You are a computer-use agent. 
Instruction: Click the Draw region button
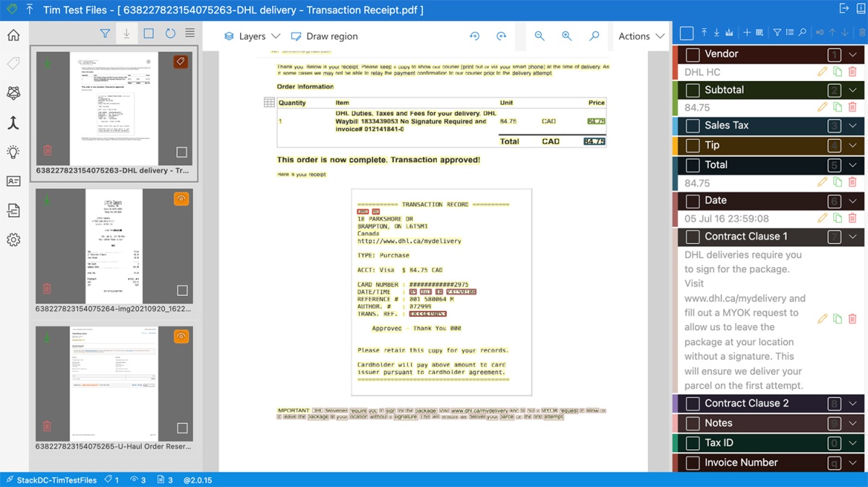coord(324,36)
